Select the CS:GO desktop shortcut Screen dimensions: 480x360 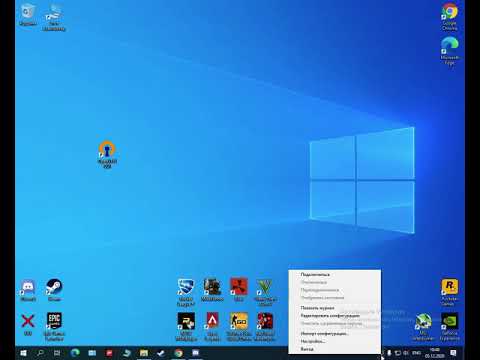[239, 327]
